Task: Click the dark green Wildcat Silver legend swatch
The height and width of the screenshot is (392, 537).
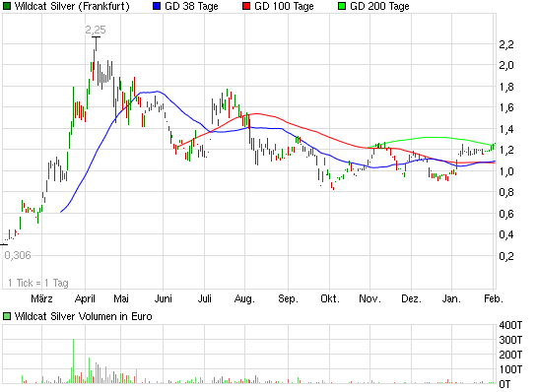Action: point(7,6)
